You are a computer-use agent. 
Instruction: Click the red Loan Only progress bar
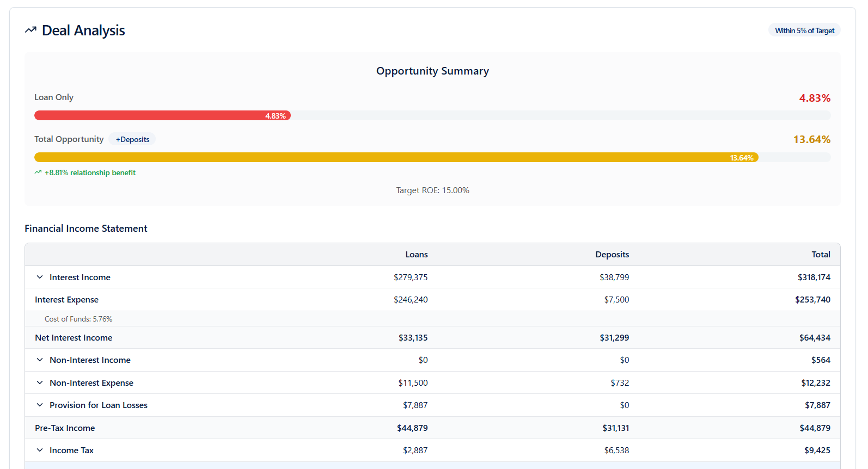[x=162, y=115]
